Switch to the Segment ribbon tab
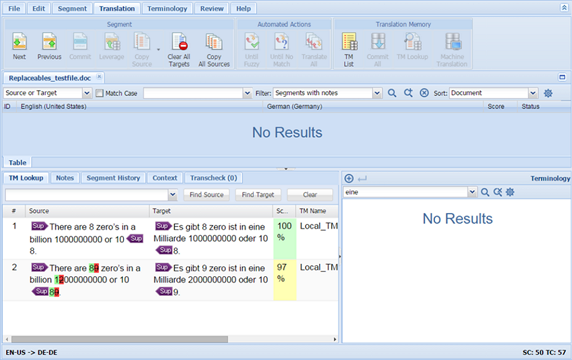Viewport: 572px width, 360px height. (72, 8)
